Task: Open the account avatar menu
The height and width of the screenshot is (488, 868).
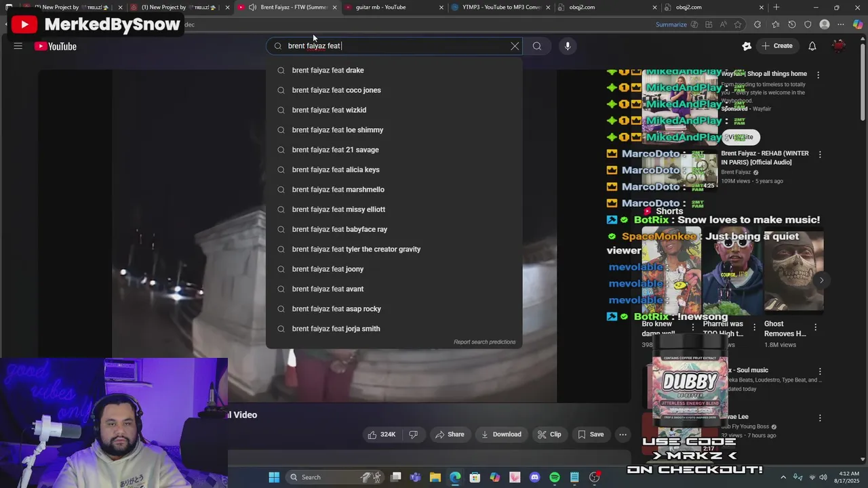Action: click(839, 46)
